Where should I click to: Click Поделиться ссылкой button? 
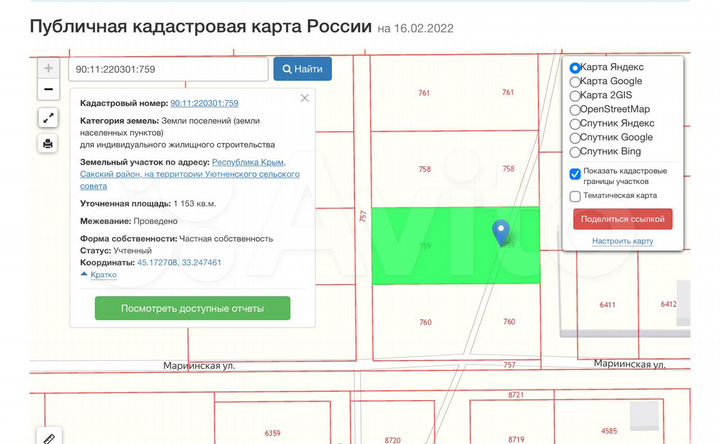tap(623, 219)
